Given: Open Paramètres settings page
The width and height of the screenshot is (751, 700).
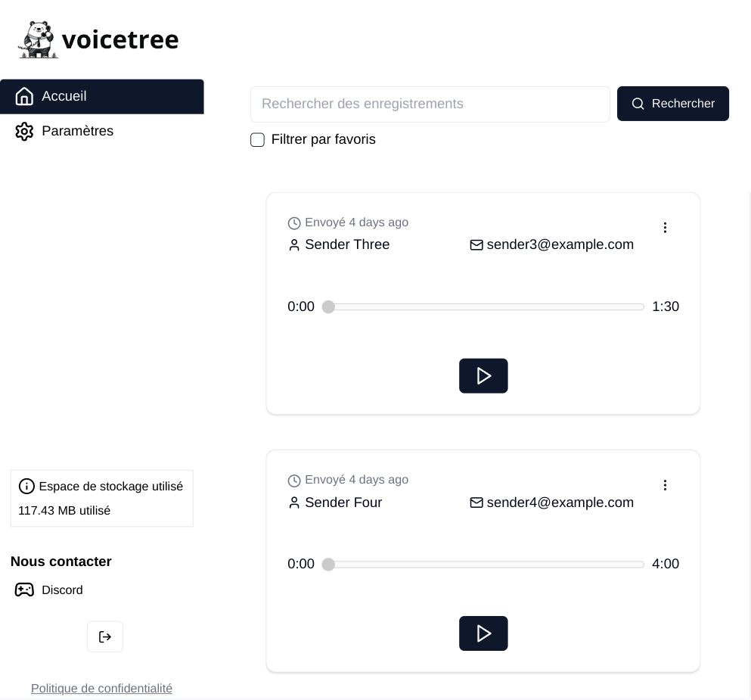Looking at the screenshot, I should [x=77, y=132].
